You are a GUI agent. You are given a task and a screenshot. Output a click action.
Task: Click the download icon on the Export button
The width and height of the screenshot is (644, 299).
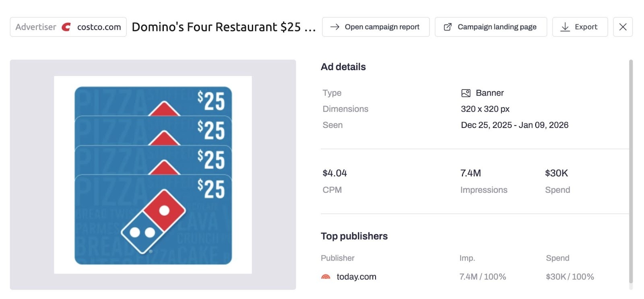tap(565, 27)
